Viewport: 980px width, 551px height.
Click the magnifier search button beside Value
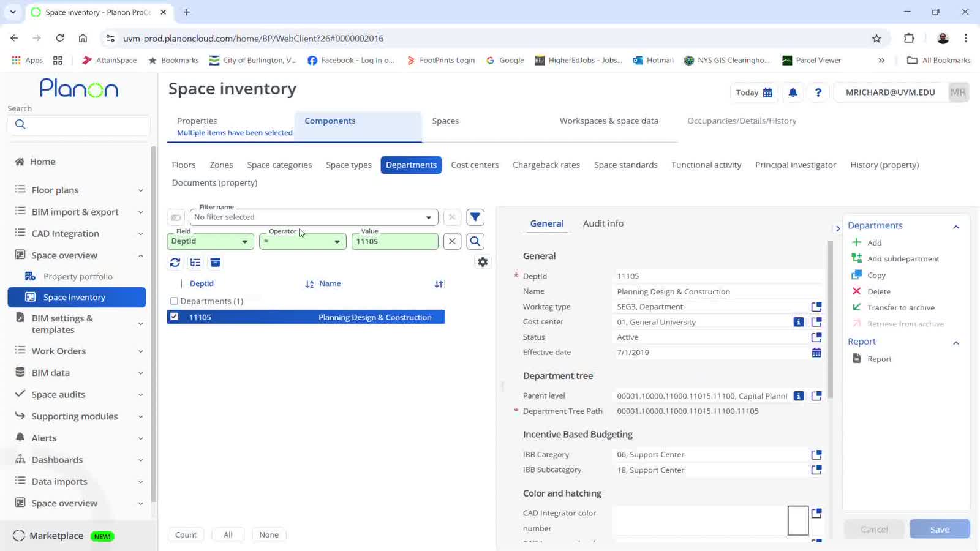(475, 241)
